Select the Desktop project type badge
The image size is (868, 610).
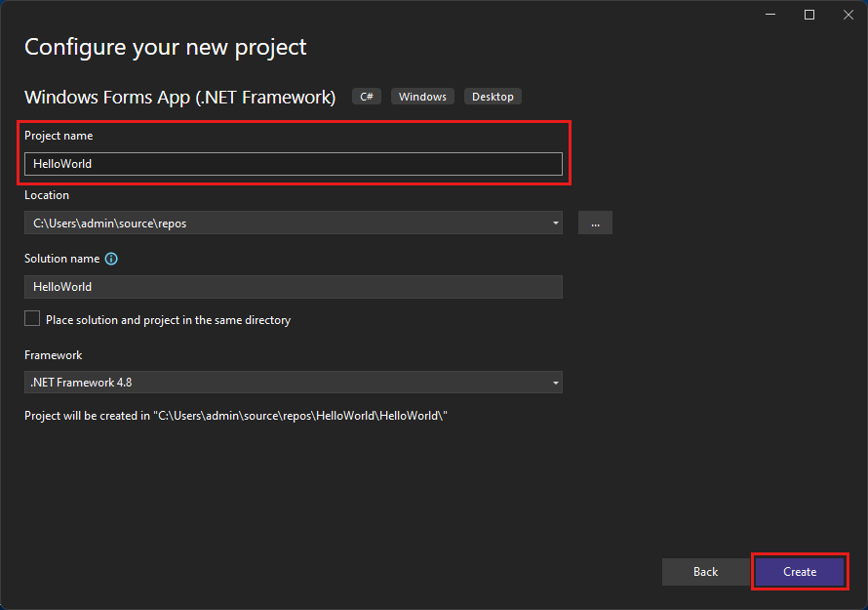pyautogui.click(x=493, y=96)
